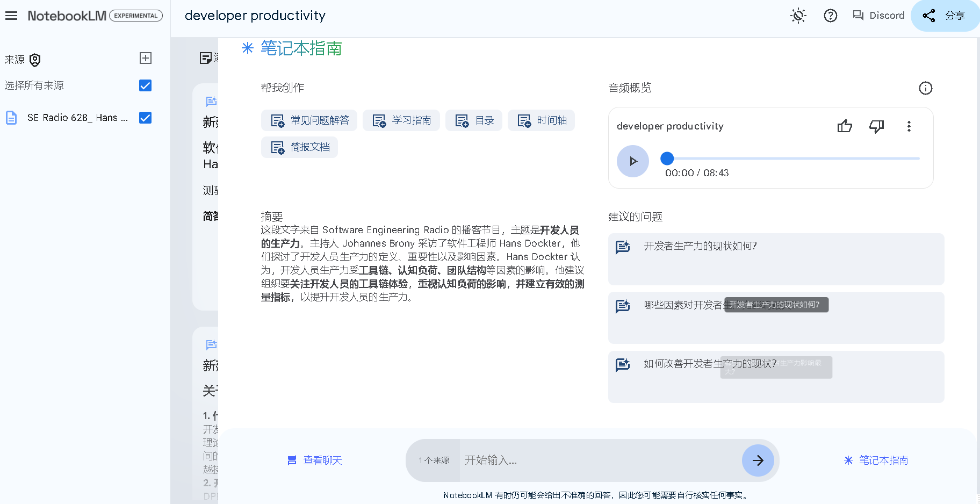Click the SE Radio 628 document icon
This screenshot has width=980, height=504.
coord(11,118)
